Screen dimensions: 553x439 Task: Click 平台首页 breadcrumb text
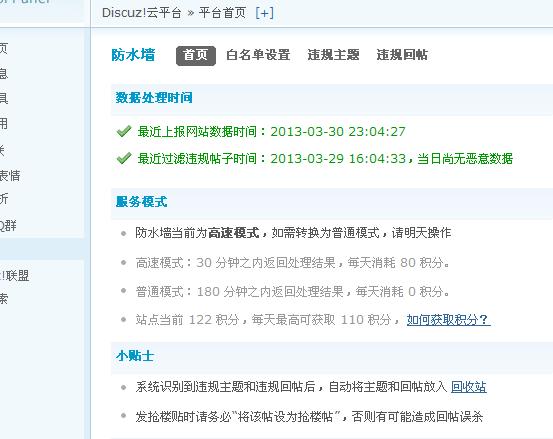tap(222, 13)
